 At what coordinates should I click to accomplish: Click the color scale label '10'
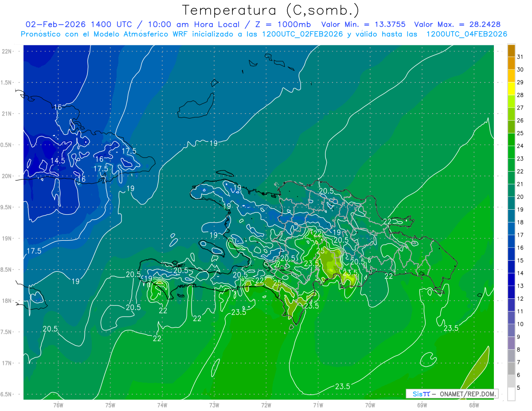point(520,324)
